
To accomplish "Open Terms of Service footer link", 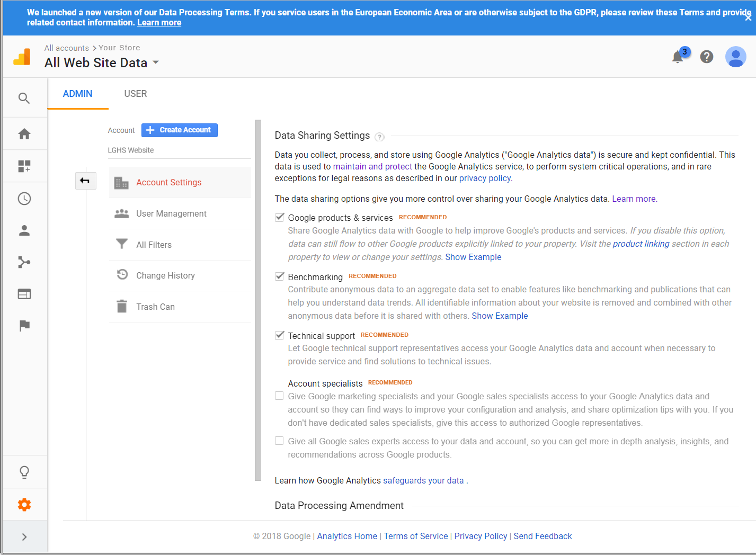I will click(x=416, y=536).
